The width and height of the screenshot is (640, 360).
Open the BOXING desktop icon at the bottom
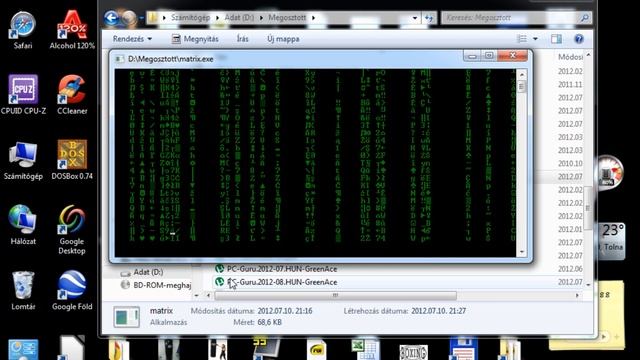(x=413, y=351)
